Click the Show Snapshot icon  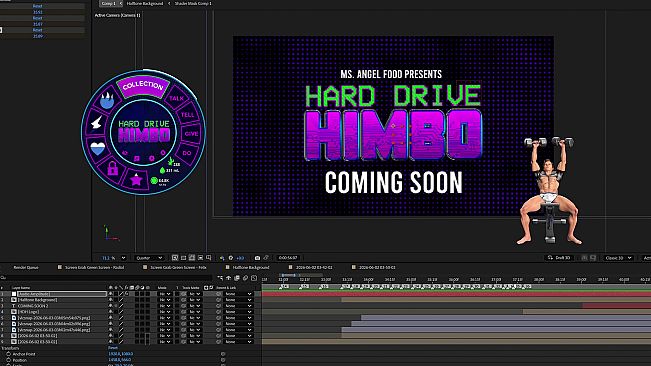[266, 258]
